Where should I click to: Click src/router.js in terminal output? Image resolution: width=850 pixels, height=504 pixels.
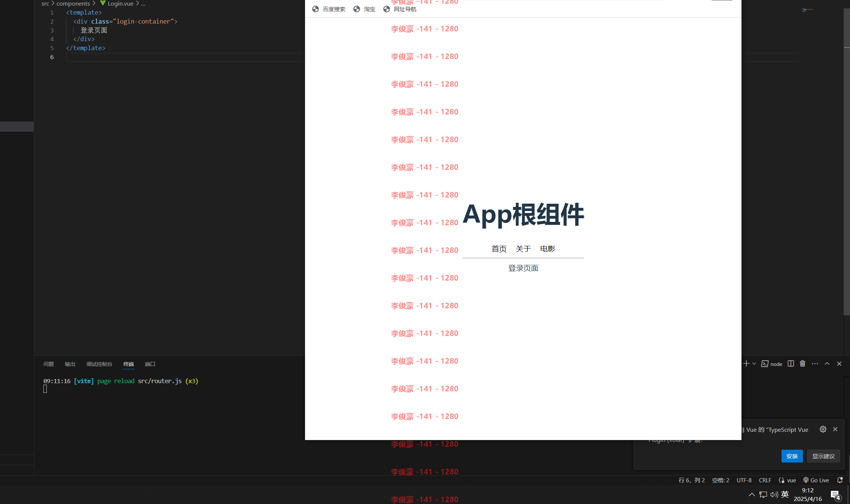click(160, 381)
